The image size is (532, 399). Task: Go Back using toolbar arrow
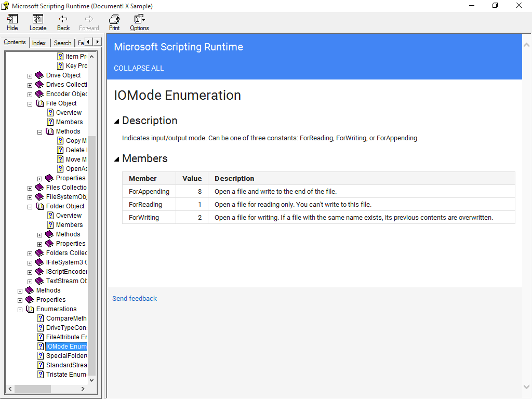pos(63,19)
